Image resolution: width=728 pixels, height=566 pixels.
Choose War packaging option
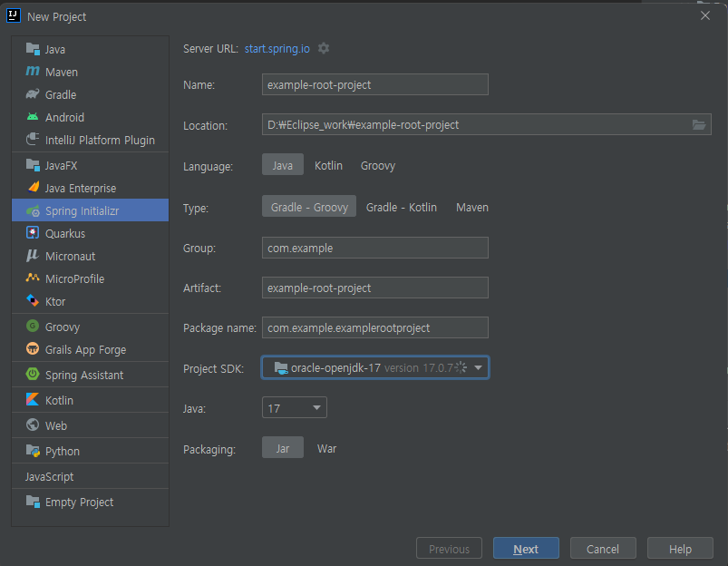click(x=326, y=449)
